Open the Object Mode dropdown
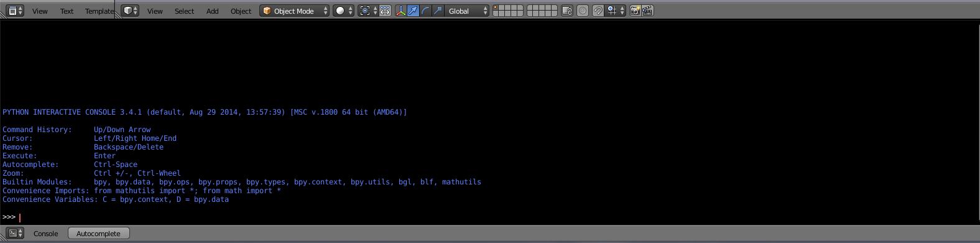 click(x=294, y=11)
